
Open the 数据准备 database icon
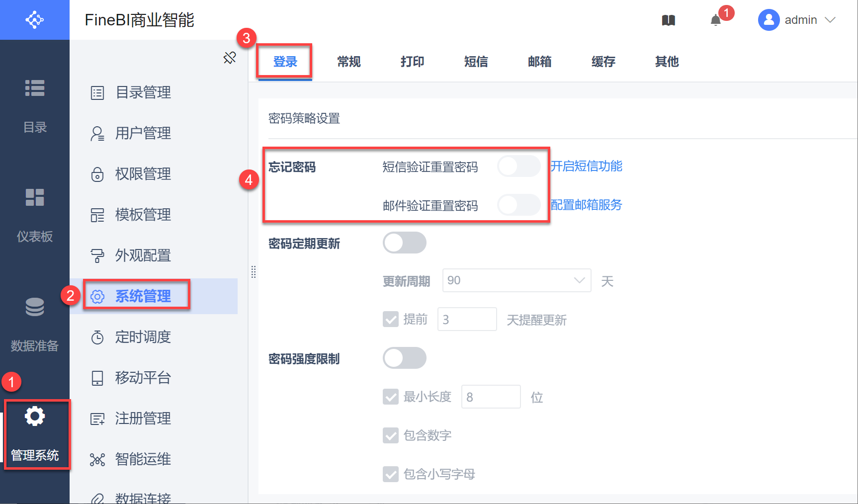point(35,307)
